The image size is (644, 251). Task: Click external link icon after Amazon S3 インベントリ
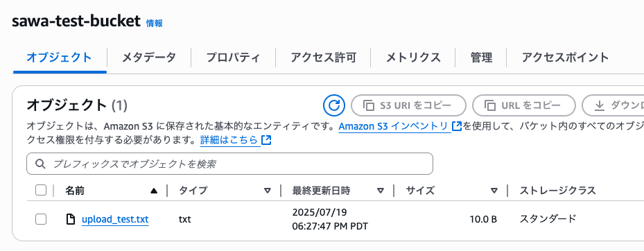tap(456, 126)
